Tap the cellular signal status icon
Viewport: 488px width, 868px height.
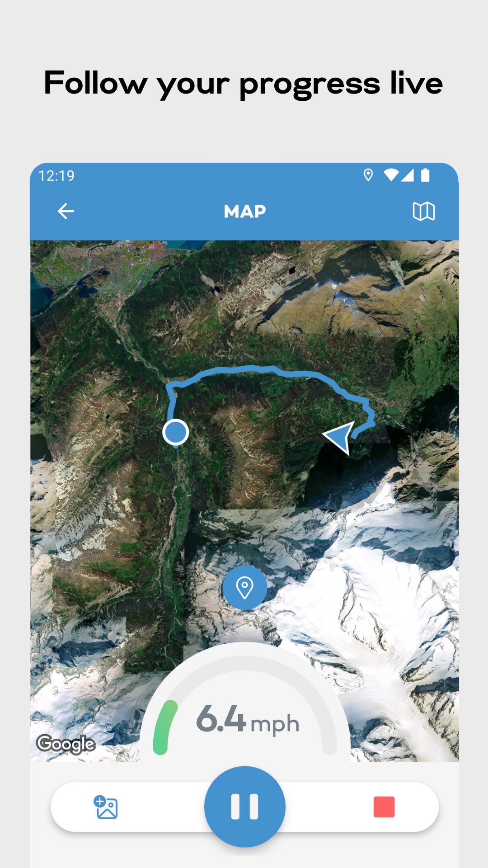(407, 175)
